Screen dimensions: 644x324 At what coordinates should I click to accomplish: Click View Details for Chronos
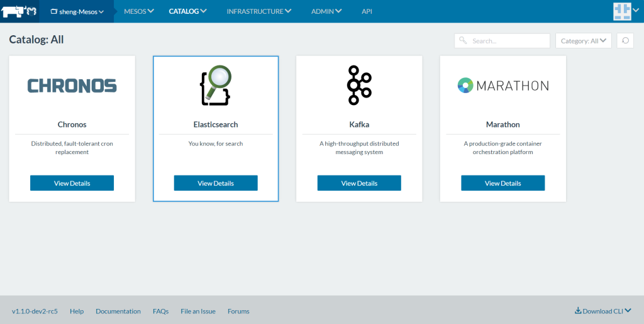point(72,183)
